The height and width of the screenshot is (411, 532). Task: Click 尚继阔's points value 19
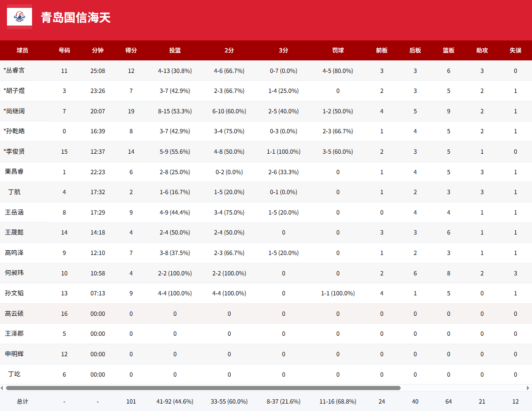131,111
